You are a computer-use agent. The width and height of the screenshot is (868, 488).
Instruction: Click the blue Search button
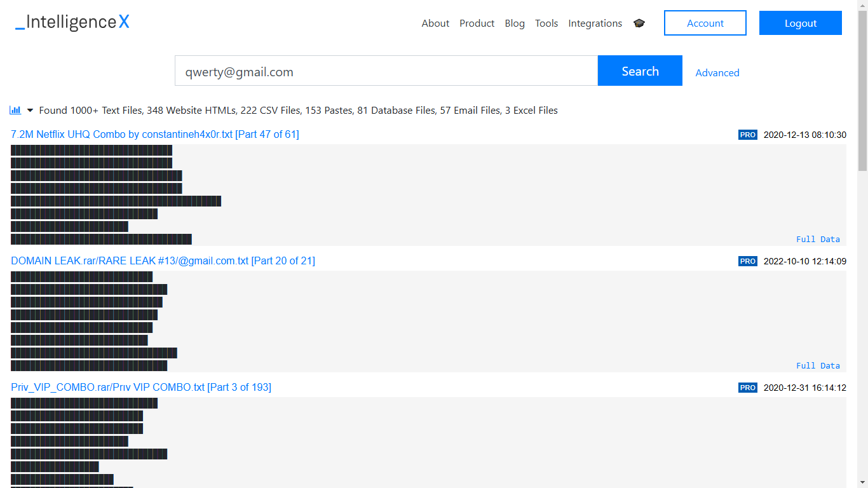(640, 71)
